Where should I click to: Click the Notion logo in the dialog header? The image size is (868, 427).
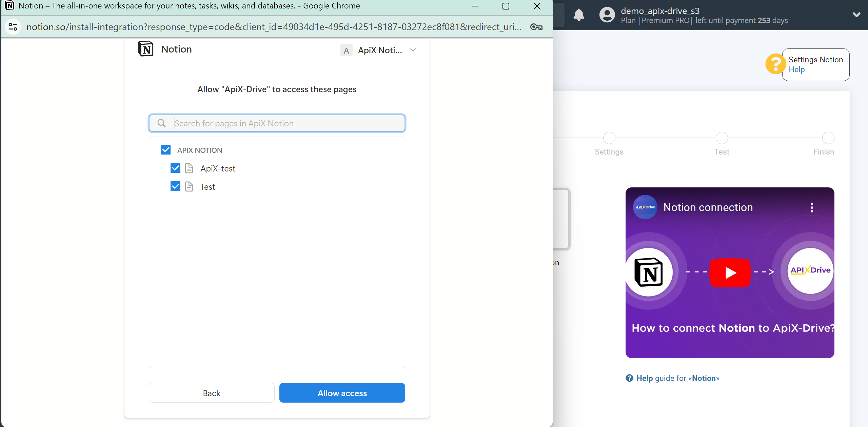pos(146,49)
